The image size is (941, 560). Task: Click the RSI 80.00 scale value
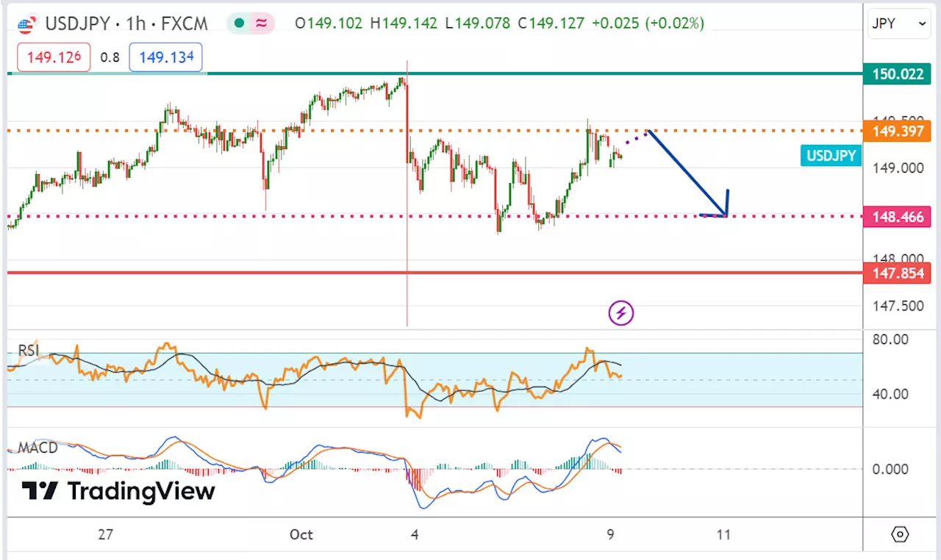point(890,340)
